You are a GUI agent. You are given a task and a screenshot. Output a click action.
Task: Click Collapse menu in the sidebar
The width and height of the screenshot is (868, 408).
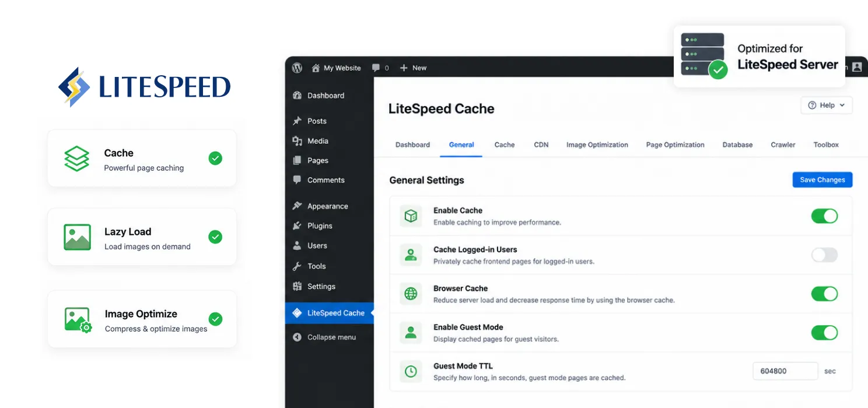(329, 337)
